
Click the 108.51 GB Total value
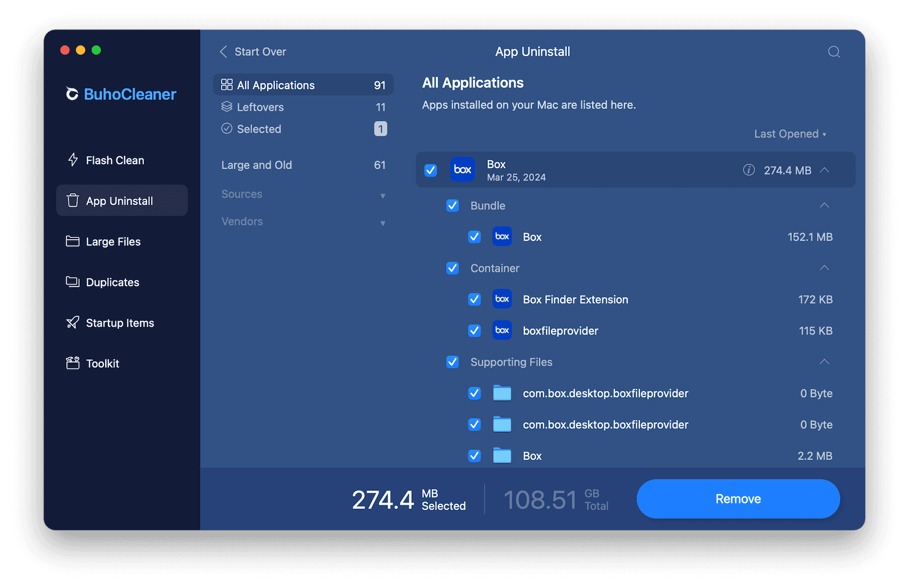tap(556, 500)
